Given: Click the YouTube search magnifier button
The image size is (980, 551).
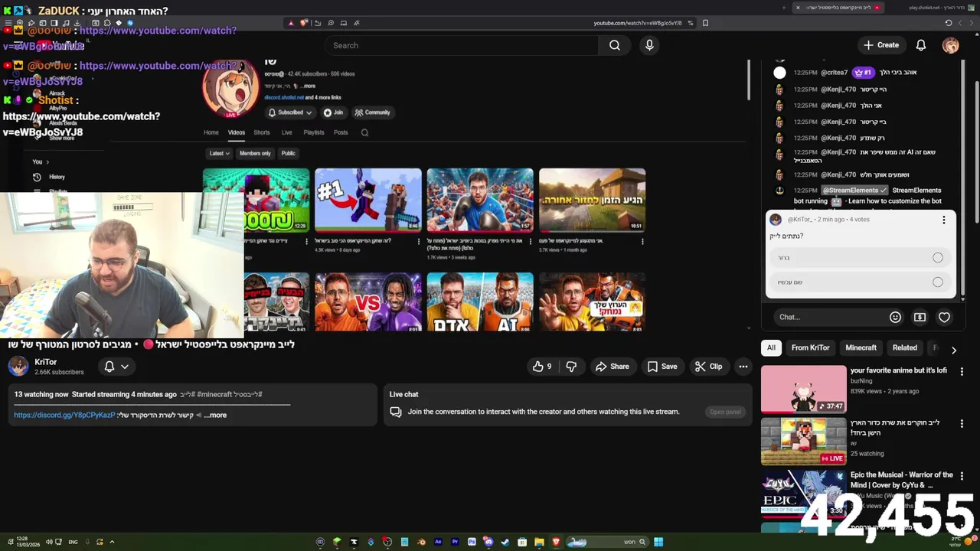Looking at the screenshot, I should pos(614,45).
